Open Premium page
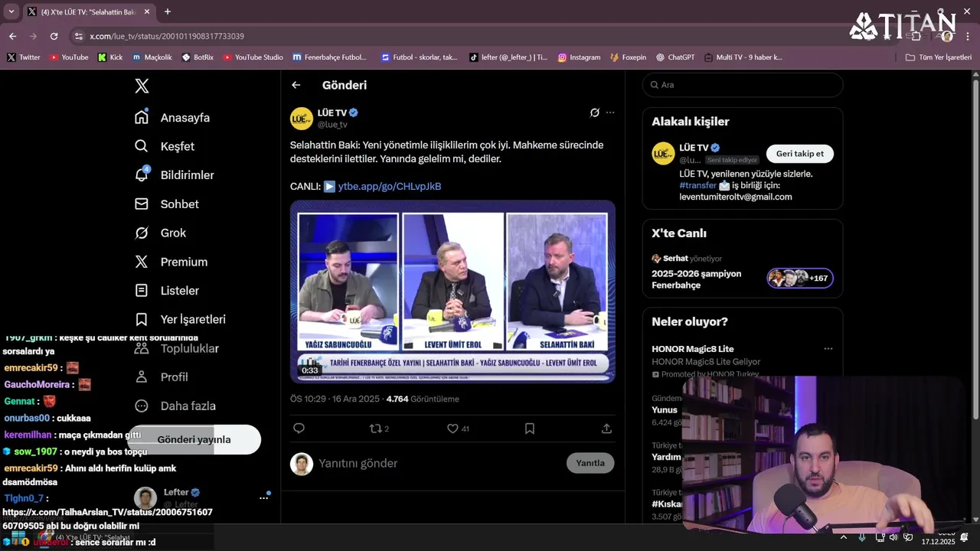The image size is (980, 551). (171, 262)
